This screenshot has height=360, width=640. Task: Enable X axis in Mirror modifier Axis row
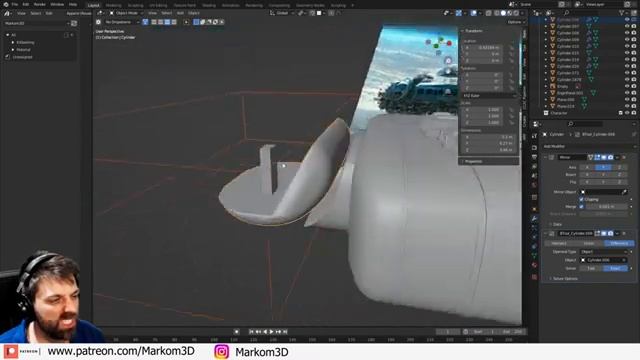(x=587, y=167)
